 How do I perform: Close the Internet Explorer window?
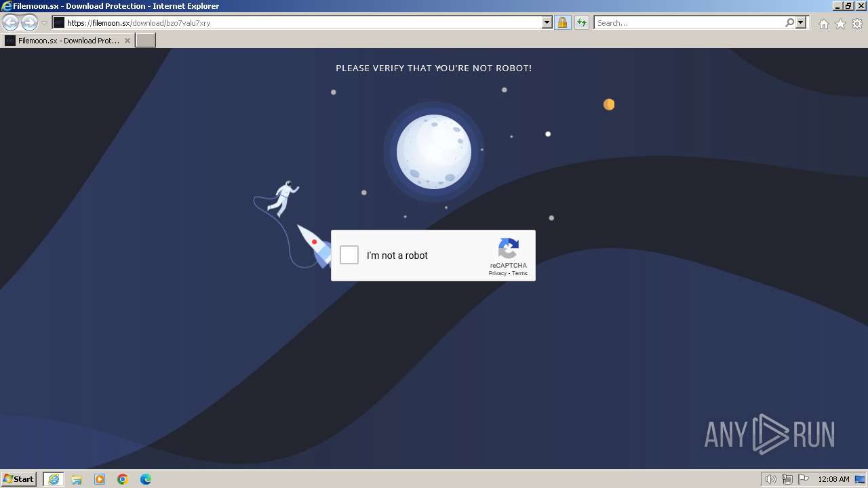[x=860, y=6]
